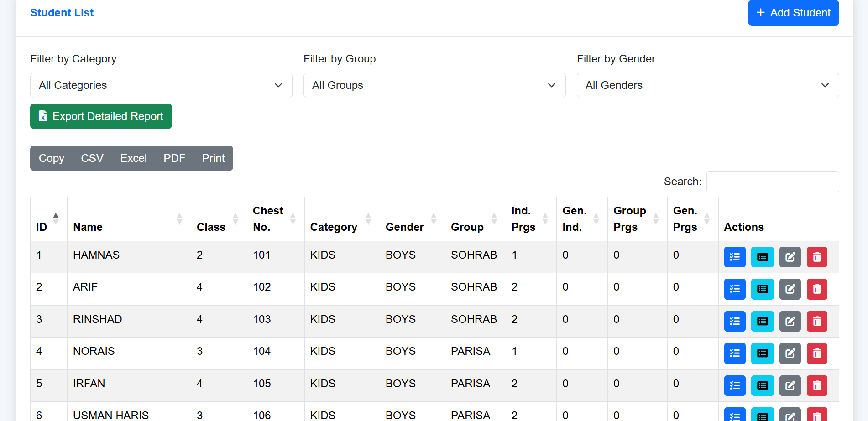Image resolution: width=868 pixels, height=421 pixels.
Task: Click the cyan list icon for NORAIS
Action: [762, 353]
